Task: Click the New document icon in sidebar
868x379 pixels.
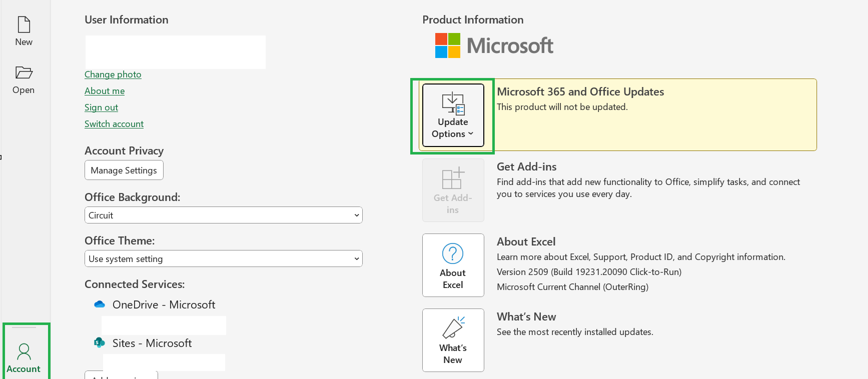Action: [x=24, y=24]
